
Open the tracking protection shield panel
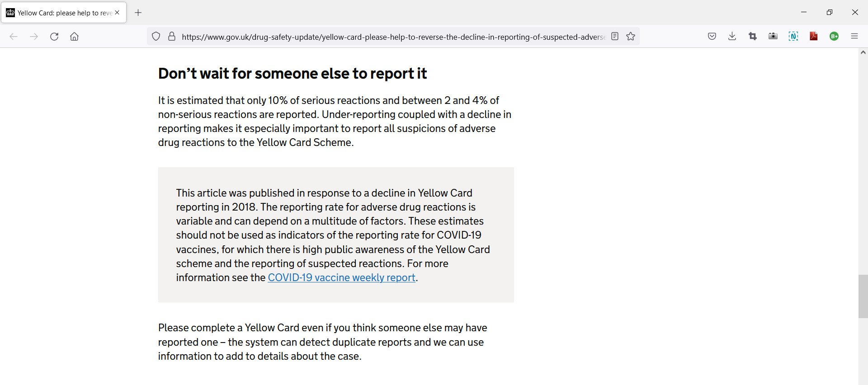click(x=156, y=37)
